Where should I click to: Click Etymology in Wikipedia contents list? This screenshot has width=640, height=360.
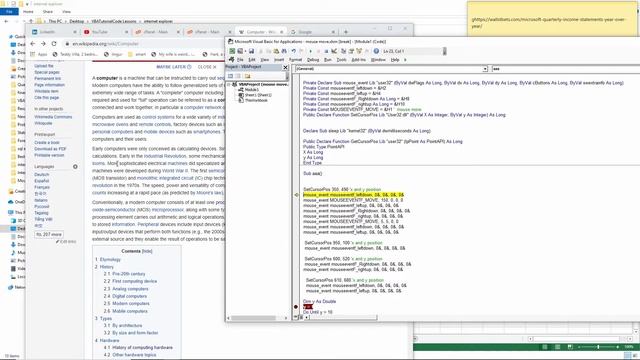(x=110, y=259)
